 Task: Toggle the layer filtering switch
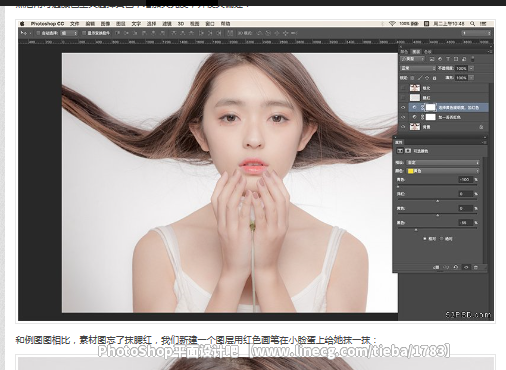pos(473,59)
